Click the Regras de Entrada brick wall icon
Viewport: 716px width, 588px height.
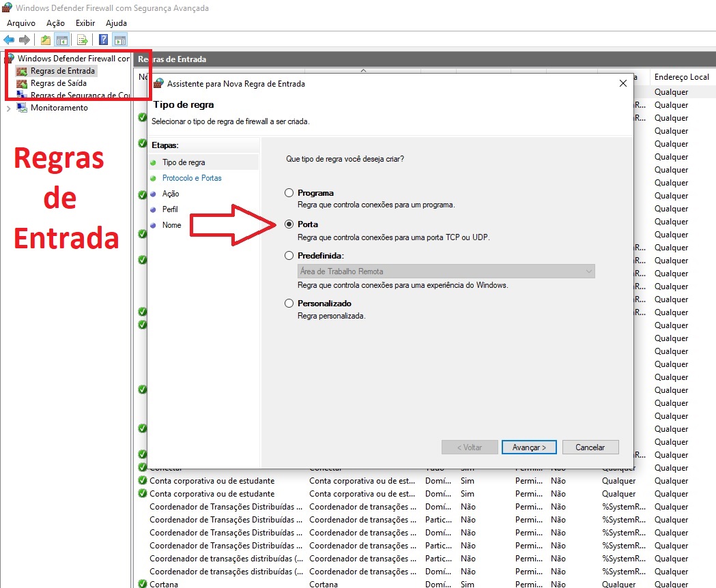(x=21, y=71)
